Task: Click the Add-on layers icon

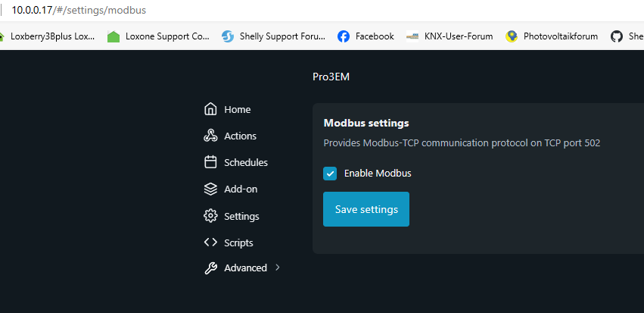Action: click(211, 189)
